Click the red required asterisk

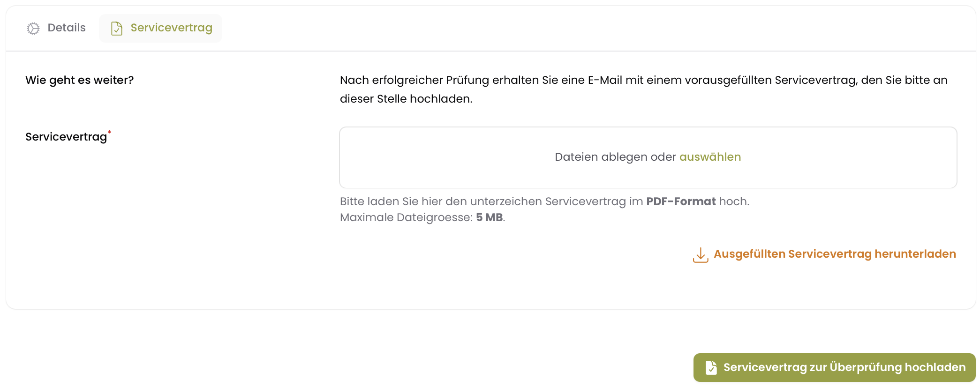pyautogui.click(x=110, y=132)
